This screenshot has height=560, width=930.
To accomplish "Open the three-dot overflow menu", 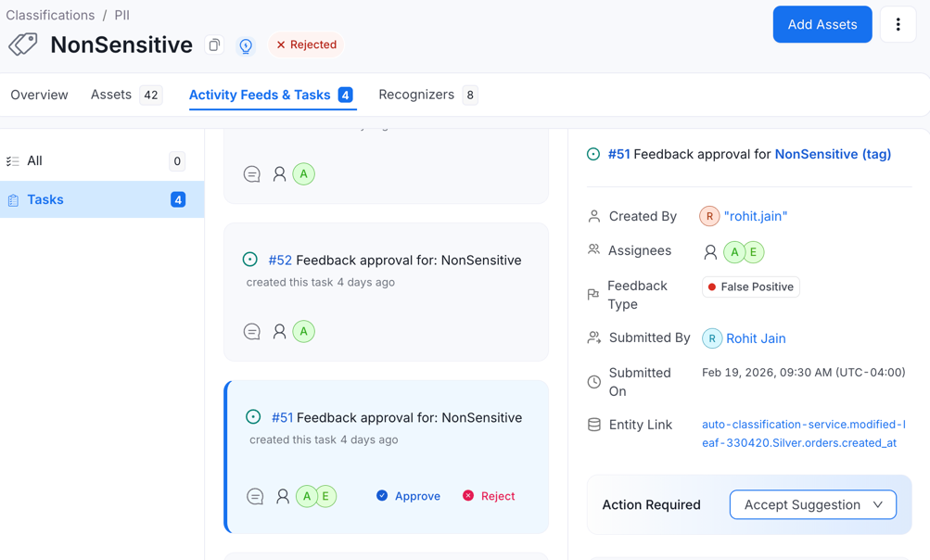I will (x=898, y=24).
